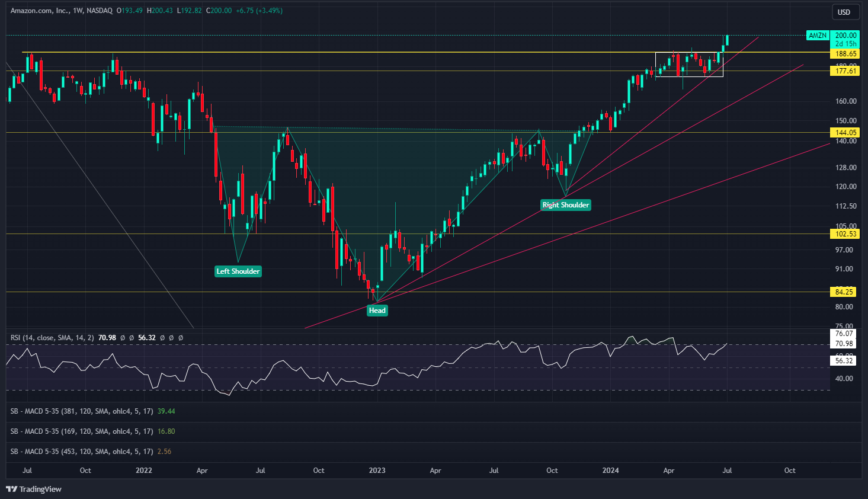This screenshot has height=499, width=868.
Task: Click the 150.00 price axis label
Action: [x=846, y=121]
